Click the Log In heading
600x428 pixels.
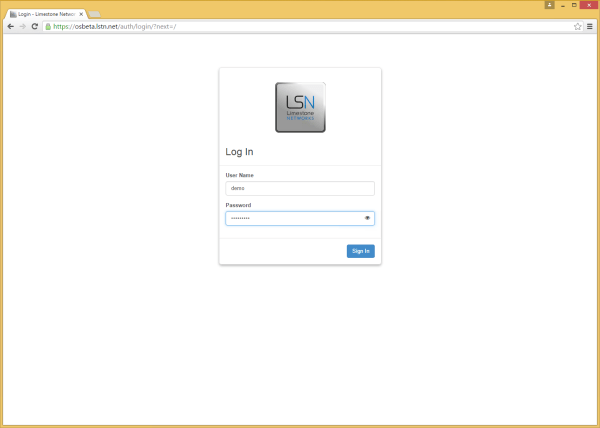pos(239,152)
